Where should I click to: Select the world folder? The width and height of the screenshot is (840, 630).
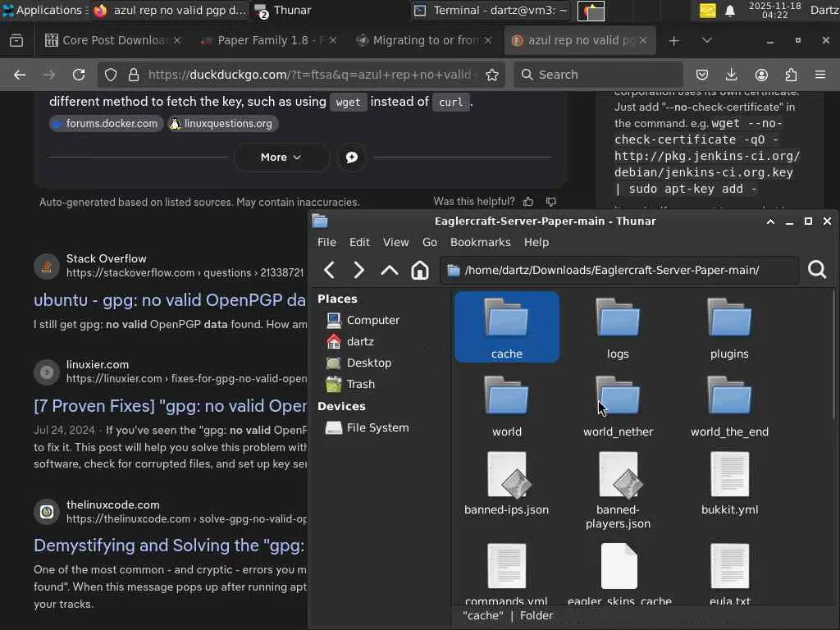tap(506, 406)
